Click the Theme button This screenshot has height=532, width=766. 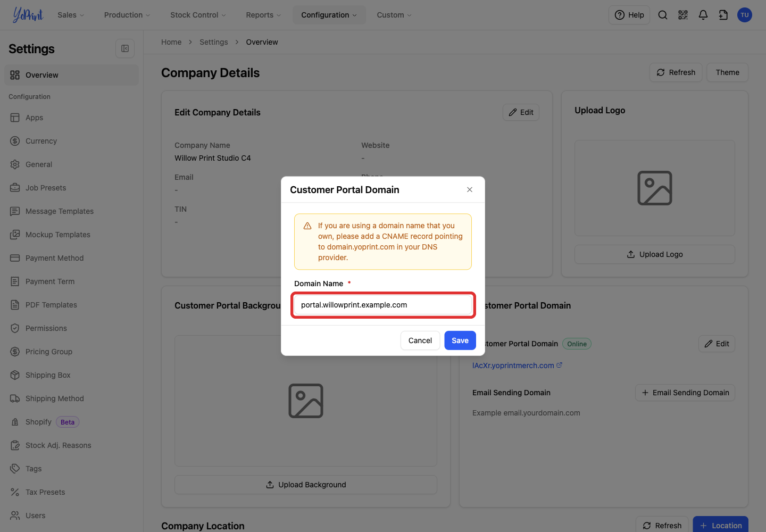pyautogui.click(x=727, y=72)
